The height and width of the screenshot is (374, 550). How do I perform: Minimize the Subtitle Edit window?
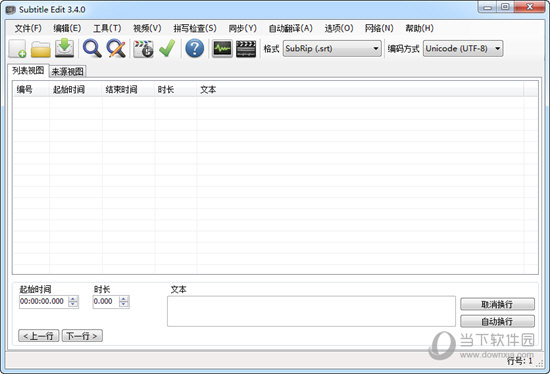(x=488, y=7)
